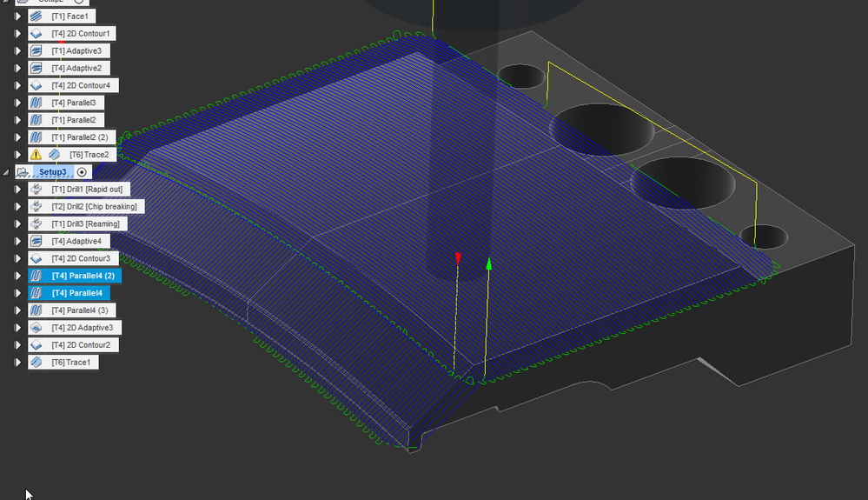Expand the Drill1 [Rapid out] arrow
Viewport: 868px width, 500px height.
17,190
